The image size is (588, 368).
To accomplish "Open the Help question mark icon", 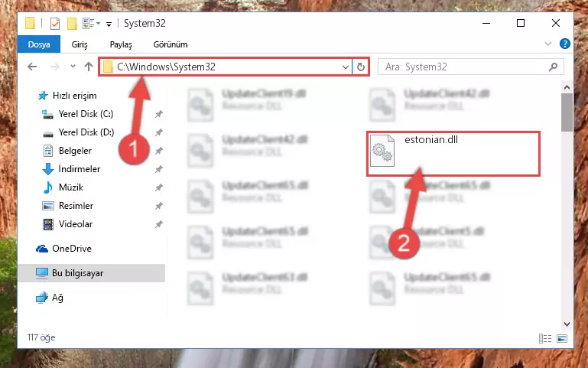I will pyautogui.click(x=564, y=44).
